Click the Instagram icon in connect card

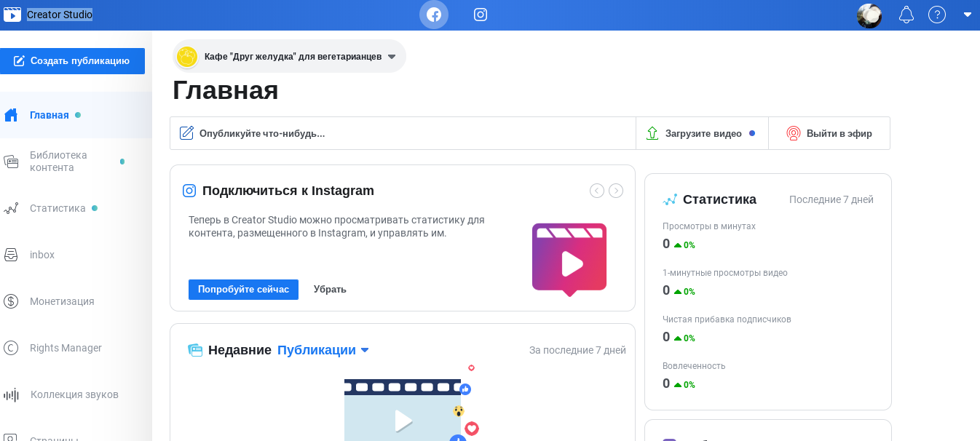tap(189, 191)
